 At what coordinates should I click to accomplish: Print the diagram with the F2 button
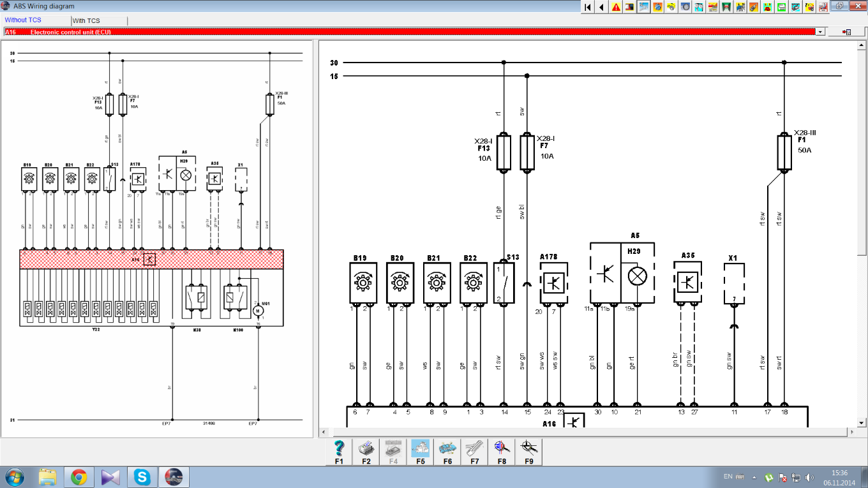[x=366, y=452]
